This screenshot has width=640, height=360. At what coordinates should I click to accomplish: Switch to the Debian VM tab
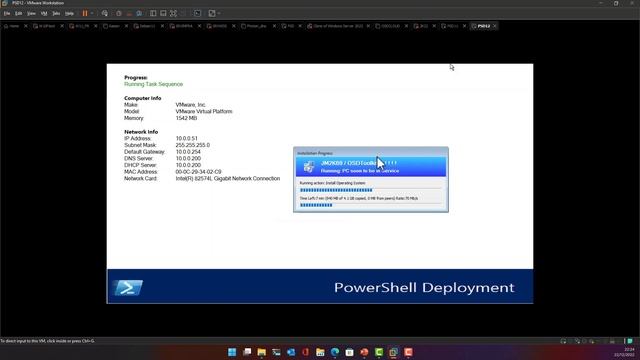[x=144, y=26]
